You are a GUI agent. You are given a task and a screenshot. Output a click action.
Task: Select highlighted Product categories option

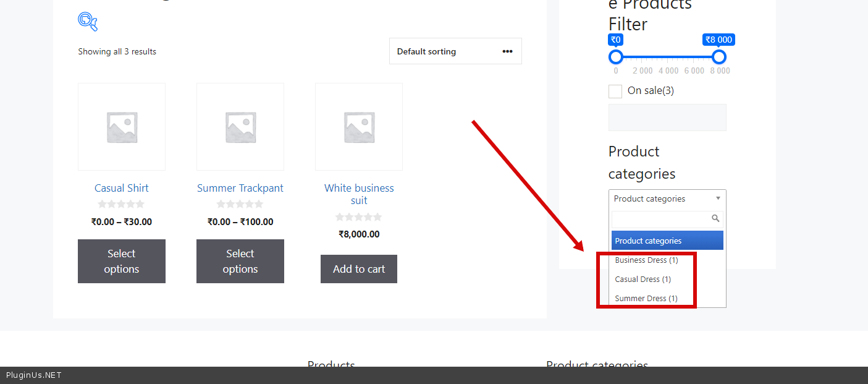click(x=667, y=241)
